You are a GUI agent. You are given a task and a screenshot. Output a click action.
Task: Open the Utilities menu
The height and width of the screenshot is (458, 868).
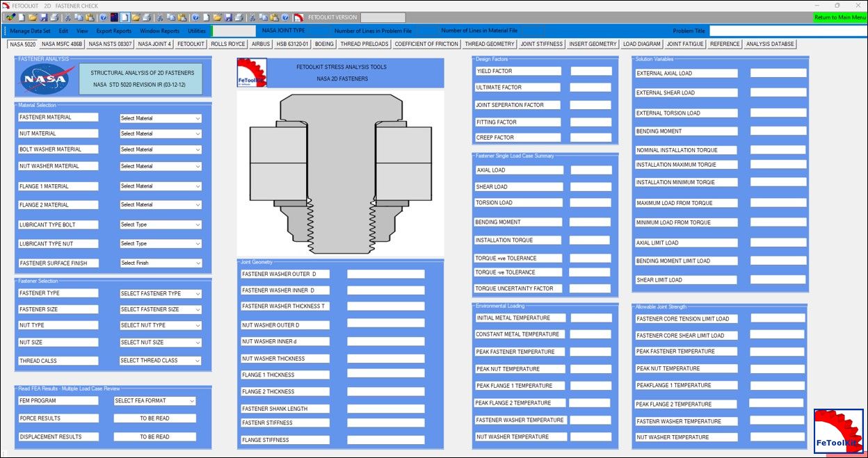point(197,31)
